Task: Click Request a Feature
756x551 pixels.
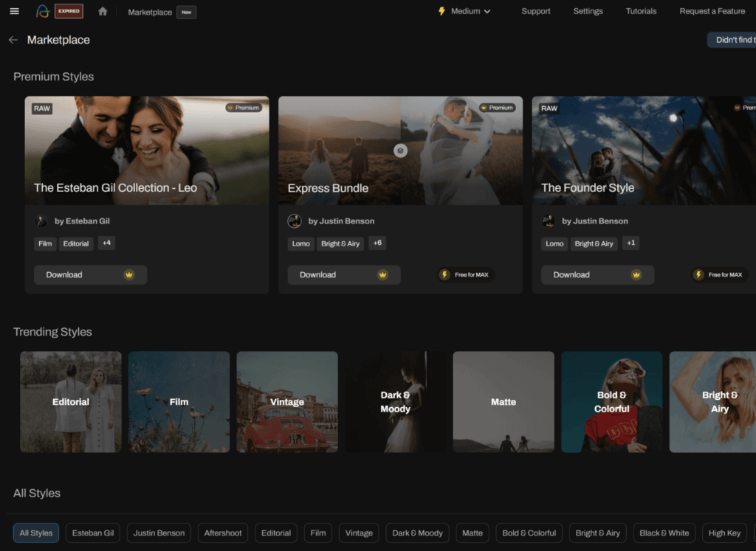Action: point(712,11)
